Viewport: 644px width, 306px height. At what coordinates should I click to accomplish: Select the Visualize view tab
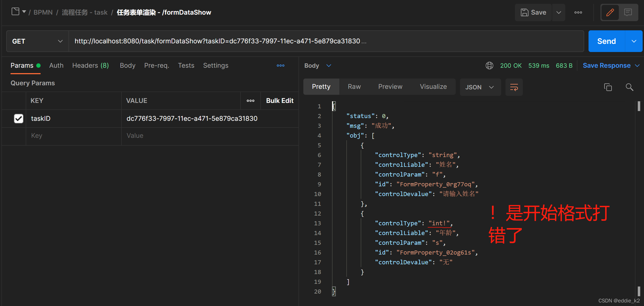(433, 87)
